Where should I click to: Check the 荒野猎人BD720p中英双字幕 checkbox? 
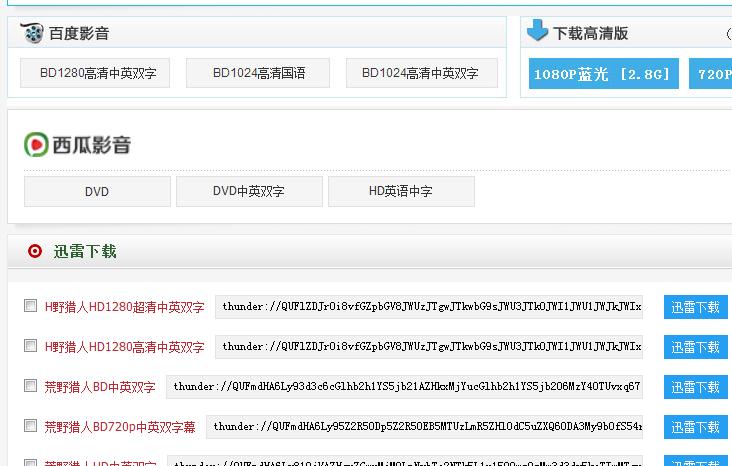pyautogui.click(x=30, y=426)
